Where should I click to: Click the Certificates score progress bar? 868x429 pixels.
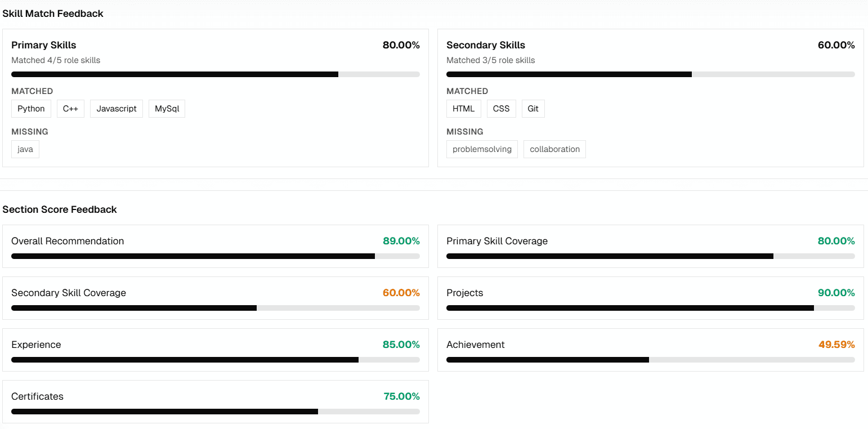216,412
